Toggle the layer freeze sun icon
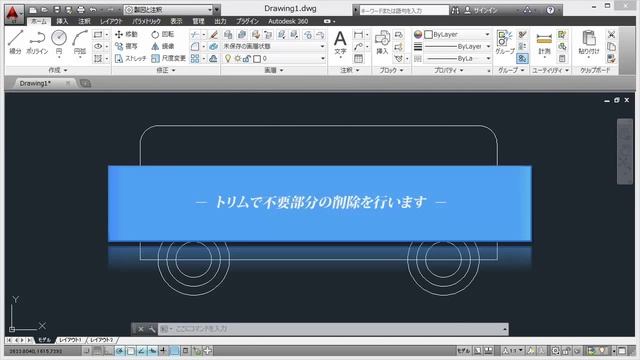The width and height of the screenshot is (640, 360). pos(237,59)
